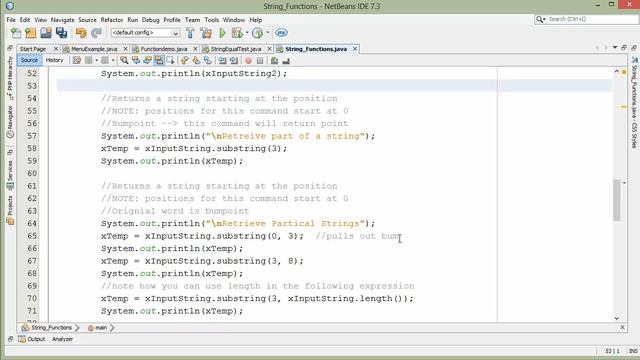The image size is (640, 360).
Task: Show the opened documents list arrow
Action: coord(615,48)
